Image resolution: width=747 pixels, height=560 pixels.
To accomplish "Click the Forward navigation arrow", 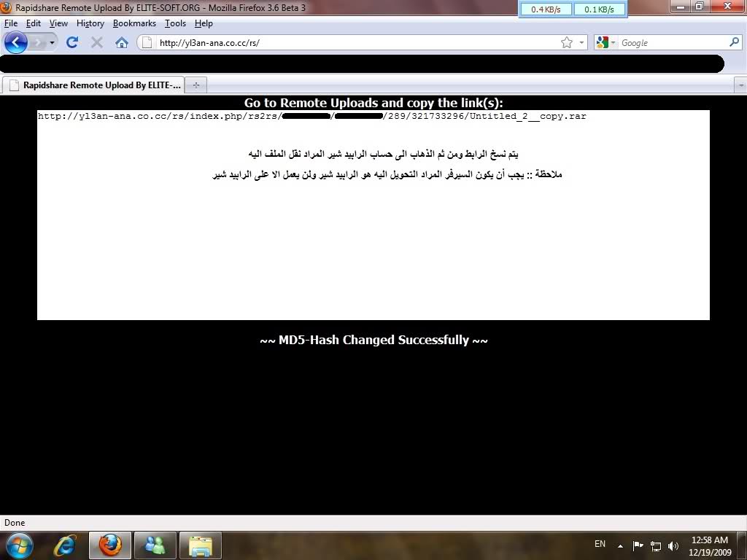I will pos(37,43).
